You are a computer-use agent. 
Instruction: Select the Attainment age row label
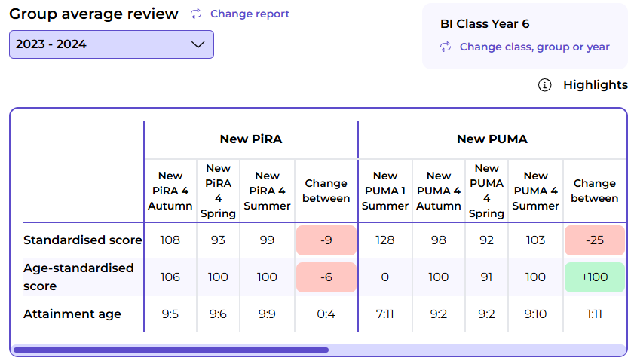(72, 314)
